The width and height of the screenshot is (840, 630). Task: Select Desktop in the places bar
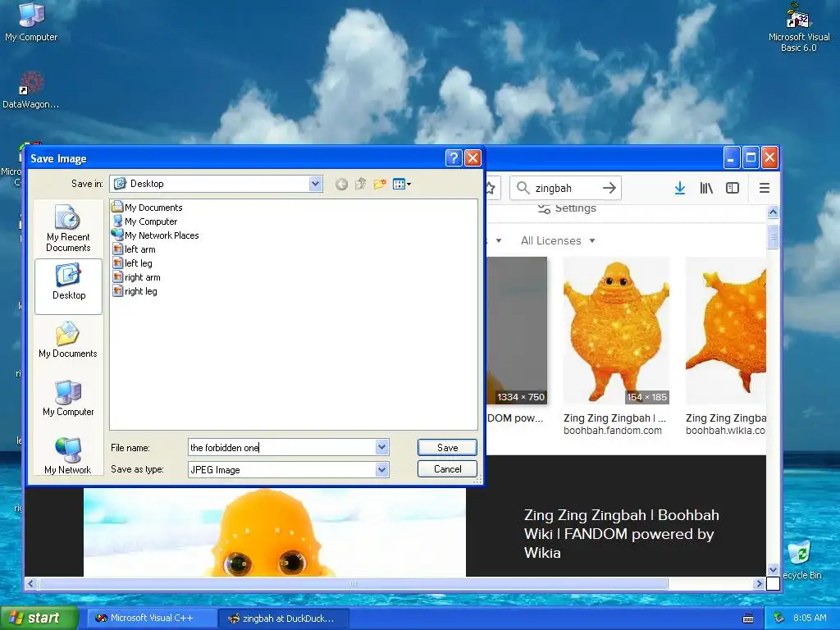point(68,286)
